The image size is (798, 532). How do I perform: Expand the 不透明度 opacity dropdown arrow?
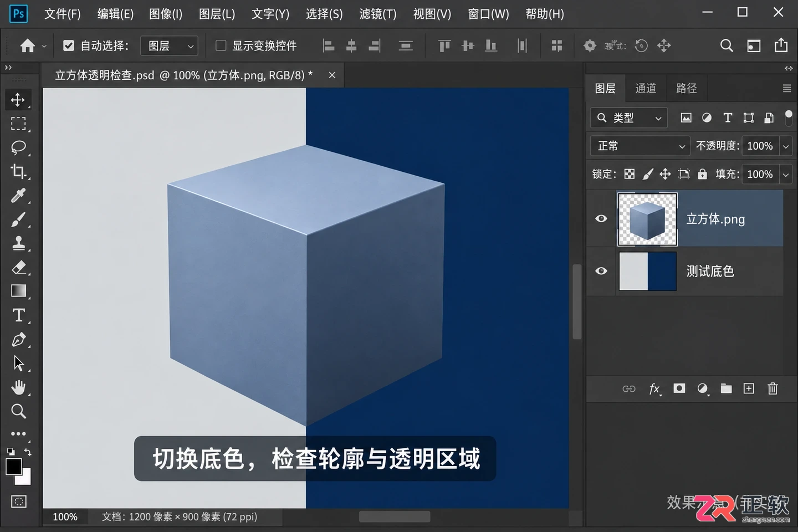[x=786, y=146]
